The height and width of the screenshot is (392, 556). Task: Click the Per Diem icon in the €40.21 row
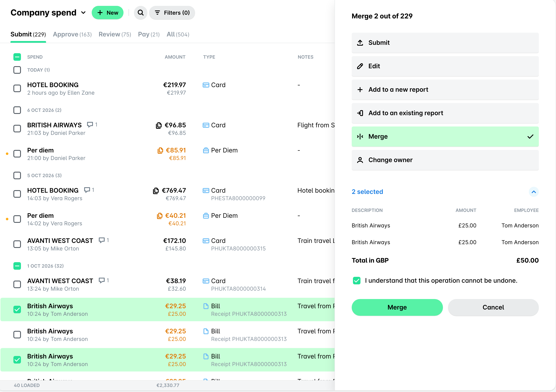click(206, 216)
